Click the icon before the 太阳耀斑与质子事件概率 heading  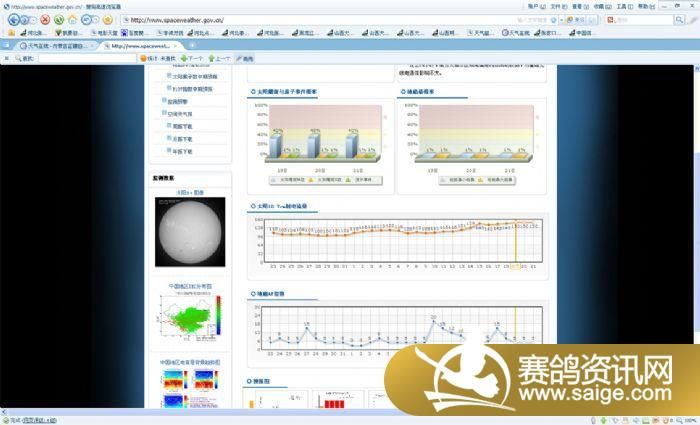pos(251,92)
